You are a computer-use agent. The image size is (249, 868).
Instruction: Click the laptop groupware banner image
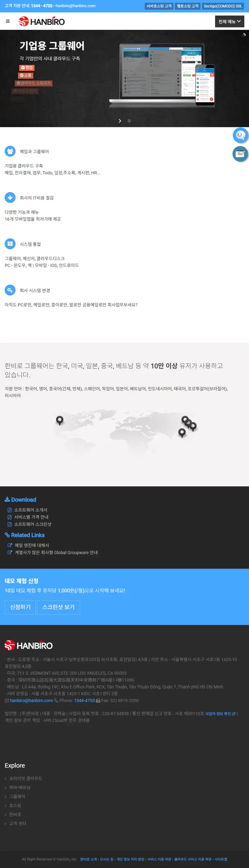(x=162, y=76)
